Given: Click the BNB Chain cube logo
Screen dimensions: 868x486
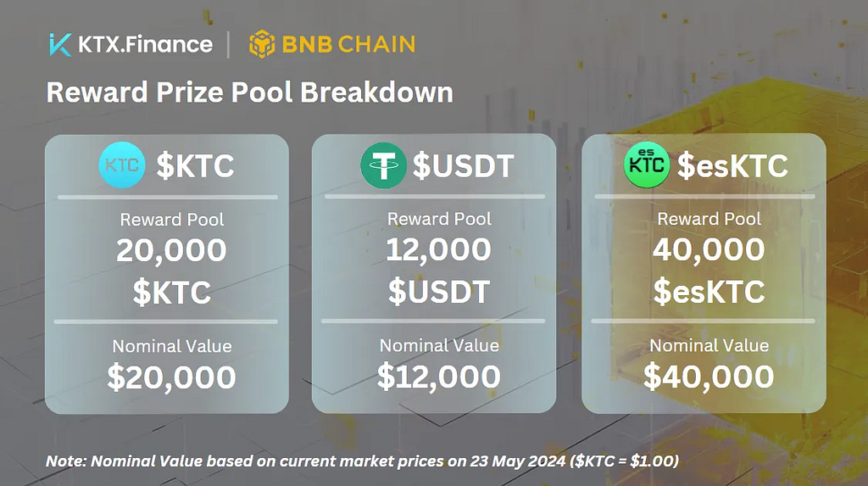Looking at the screenshot, I should click(x=262, y=44).
